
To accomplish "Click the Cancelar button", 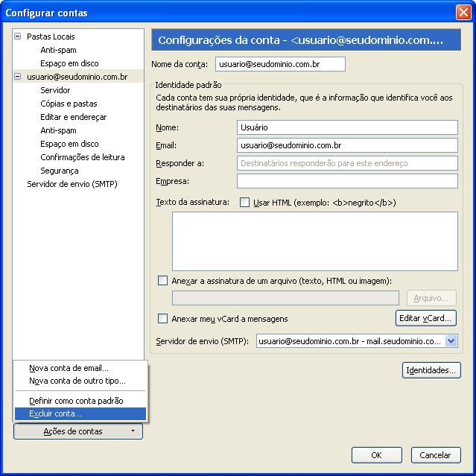I will 435,455.
